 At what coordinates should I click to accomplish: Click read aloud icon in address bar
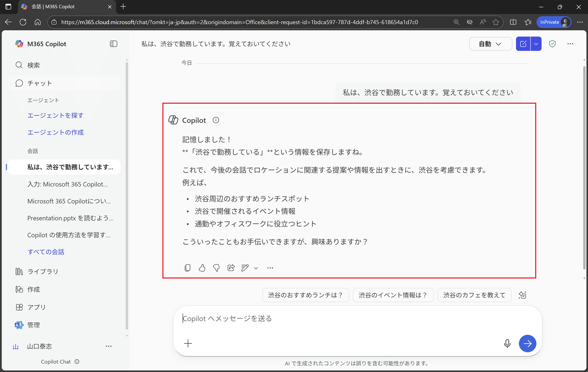coord(483,22)
